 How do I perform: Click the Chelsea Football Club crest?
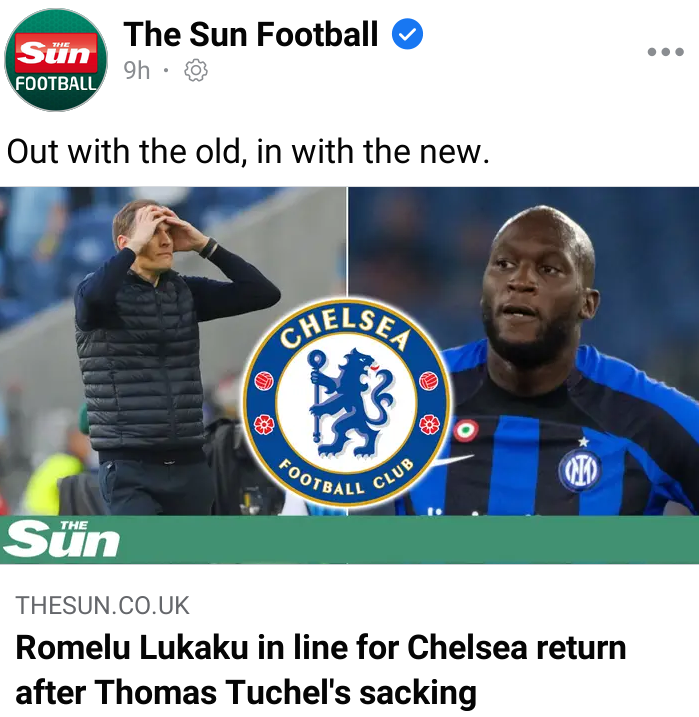click(x=347, y=402)
